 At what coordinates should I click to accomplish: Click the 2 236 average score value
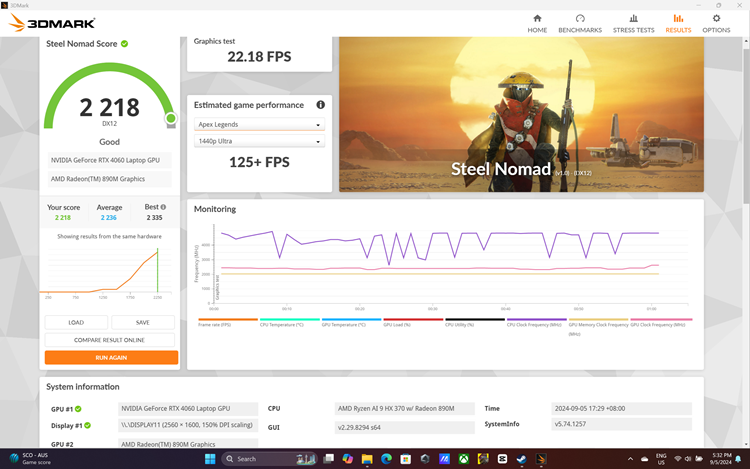pyautogui.click(x=109, y=218)
